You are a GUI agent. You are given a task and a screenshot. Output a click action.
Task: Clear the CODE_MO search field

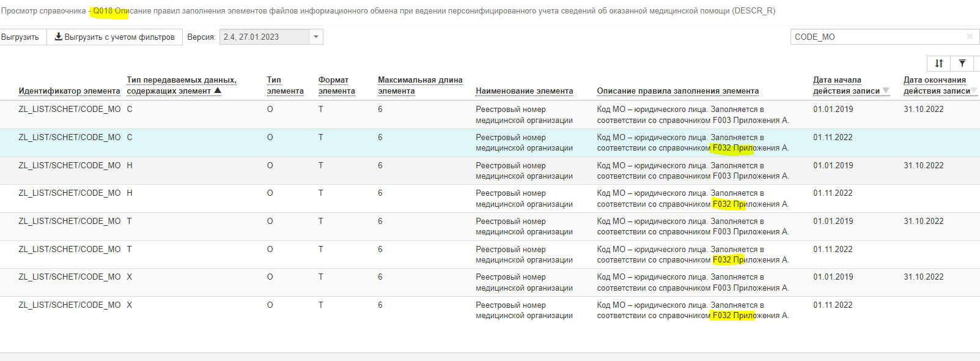click(x=970, y=37)
